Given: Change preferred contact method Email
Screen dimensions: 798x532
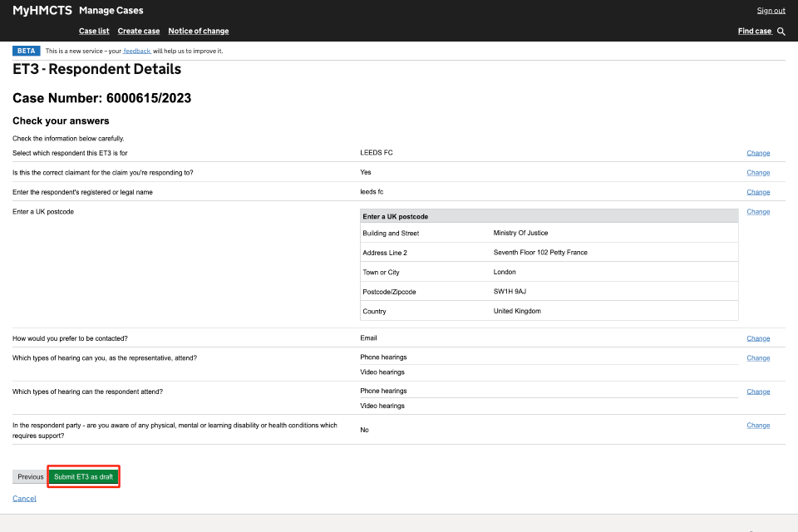Looking at the screenshot, I should [x=758, y=338].
